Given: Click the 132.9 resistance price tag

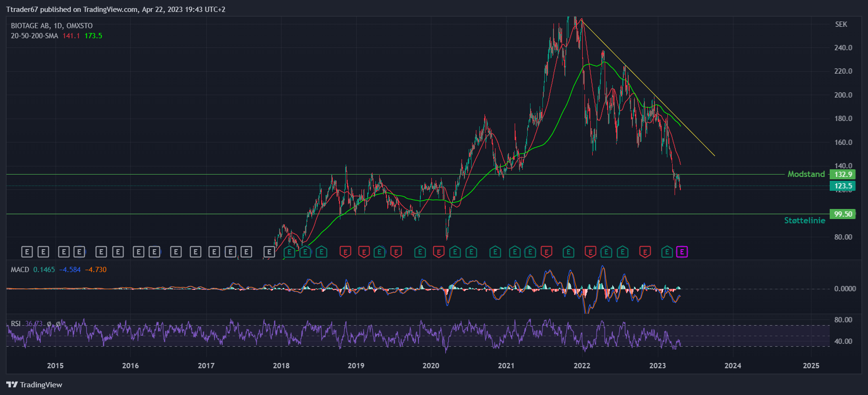Looking at the screenshot, I should [843, 175].
